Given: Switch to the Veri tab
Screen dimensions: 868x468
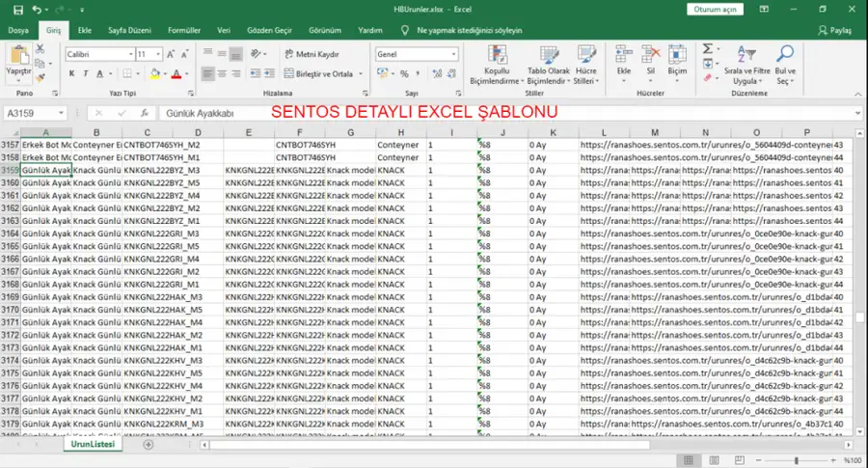Looking at the screenshot, I should (x=224, y=31).
